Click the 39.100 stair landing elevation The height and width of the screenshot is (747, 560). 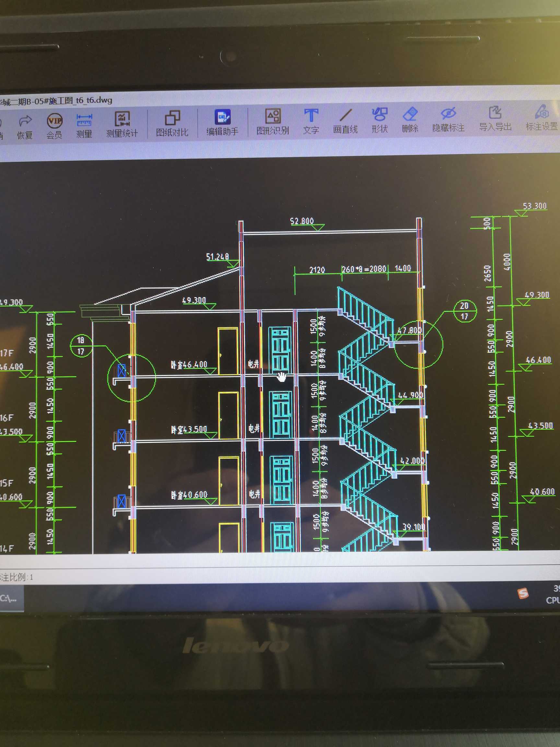(414, 527)
